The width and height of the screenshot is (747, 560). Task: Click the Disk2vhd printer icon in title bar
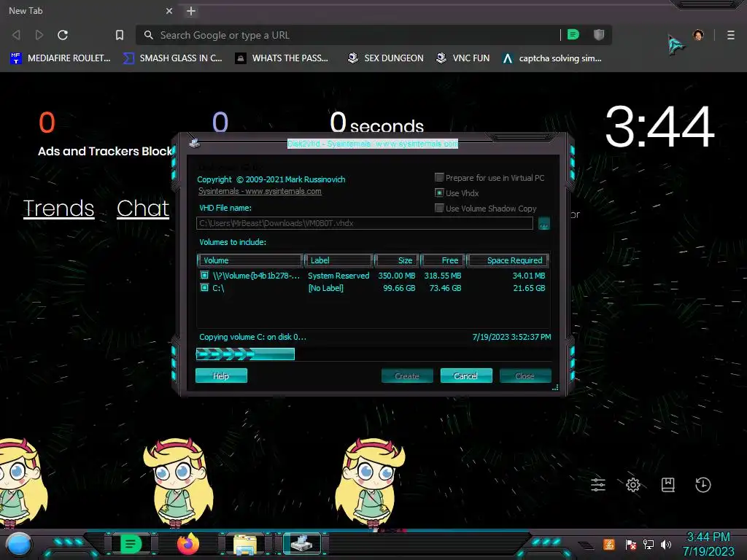pyautogui.click(x=194, y=142)
